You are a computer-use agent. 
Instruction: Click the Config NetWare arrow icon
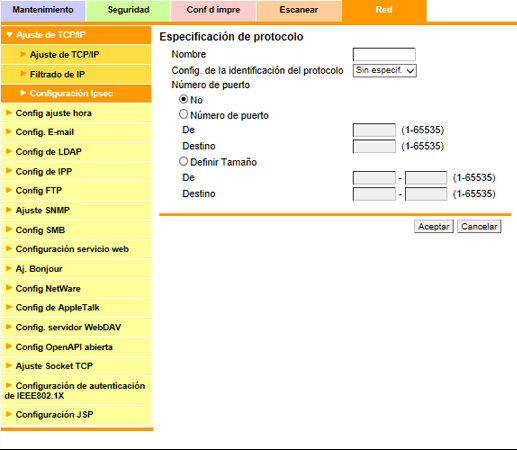click(x=9, y=288)
